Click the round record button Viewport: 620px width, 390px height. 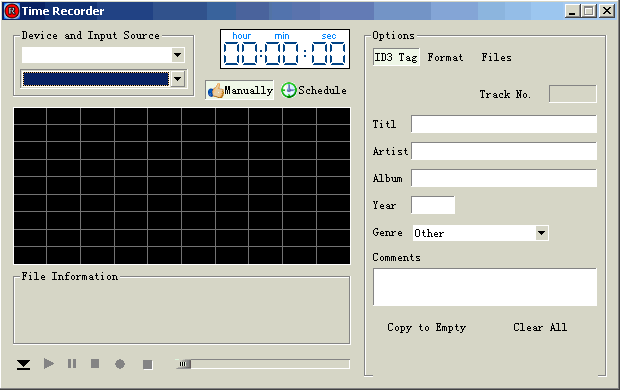pos(120,364)
